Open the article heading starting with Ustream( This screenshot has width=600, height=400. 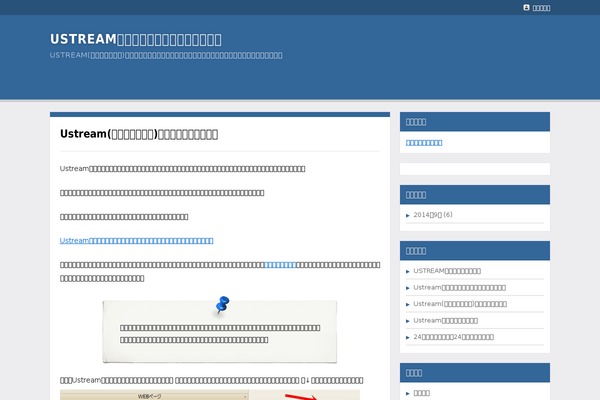(x=139, y=134)
